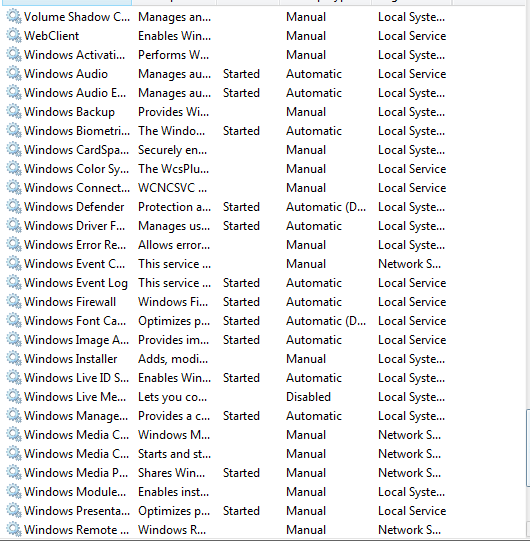Viewport: 530px width, 541px height.
Task: Click the Windows Remote service gear icon
Action: (x=14, y=529)
